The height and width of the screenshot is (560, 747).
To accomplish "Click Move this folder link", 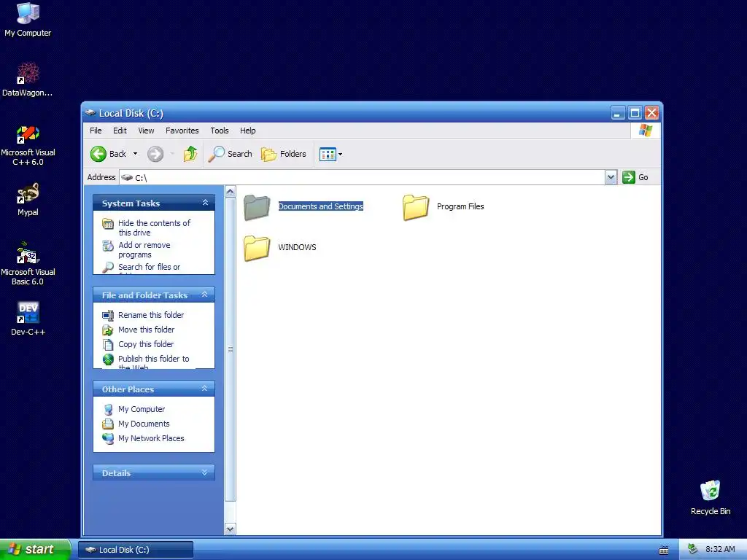I will coord(146,330).
